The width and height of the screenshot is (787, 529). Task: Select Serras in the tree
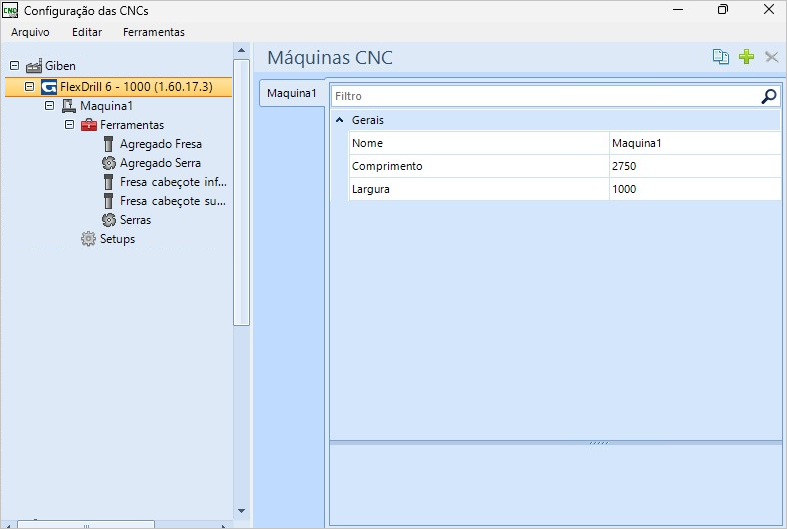tap(136, 220)
